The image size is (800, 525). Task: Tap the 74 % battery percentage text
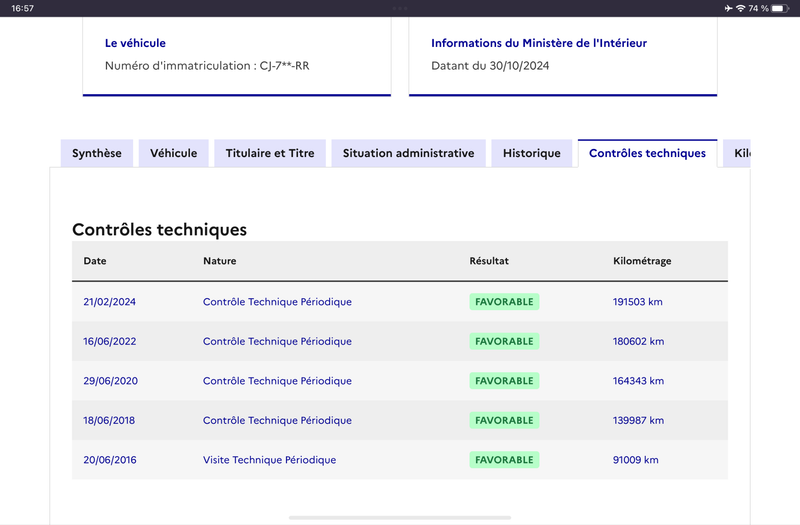pos(758,8)
